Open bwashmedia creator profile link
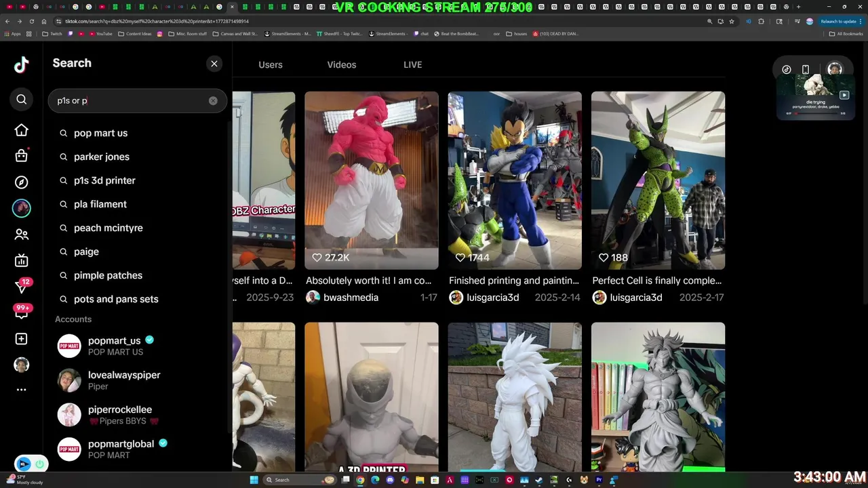The height and width of the screenshot is (488, 868). [x=342, y=298]
